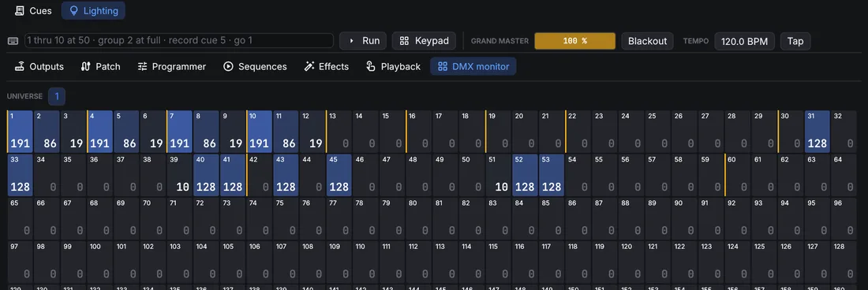Select DMX channel 2 cell showing 86
The width and height of the screenshot is (868, 290).
[x=47, y=132]
